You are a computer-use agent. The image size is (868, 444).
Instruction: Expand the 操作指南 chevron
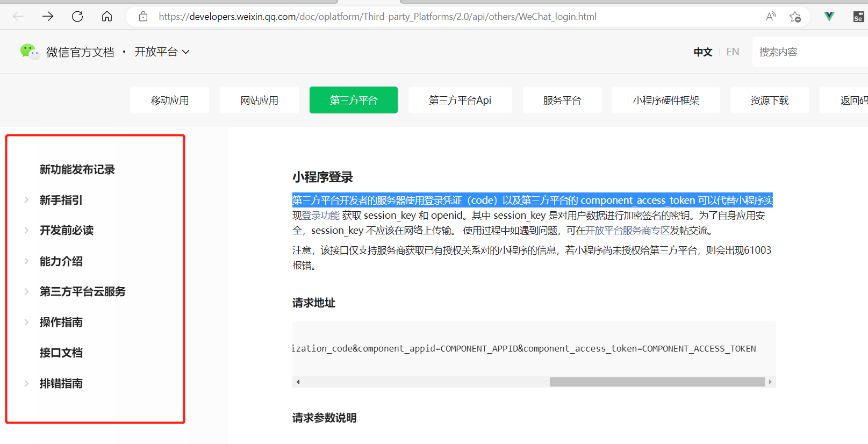26,322
